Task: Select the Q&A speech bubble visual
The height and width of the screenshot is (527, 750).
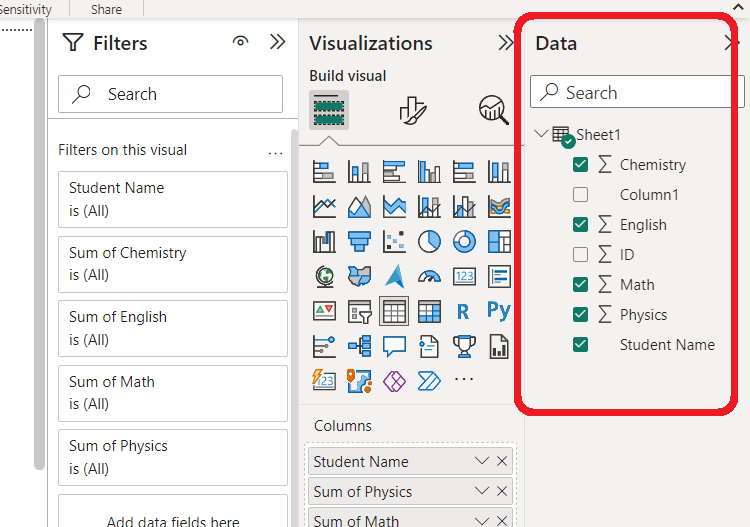Action: point(394,346)
